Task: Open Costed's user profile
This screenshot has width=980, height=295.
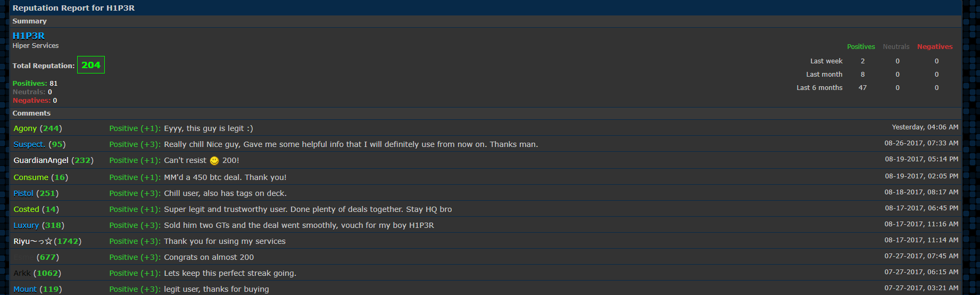Action: tap(26, 209)
